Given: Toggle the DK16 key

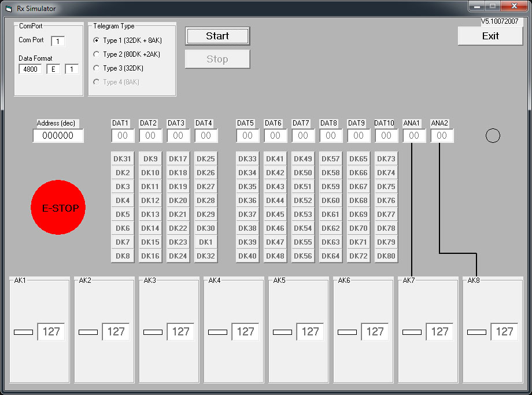Looking at the screenshot, I should click(150, 256).
